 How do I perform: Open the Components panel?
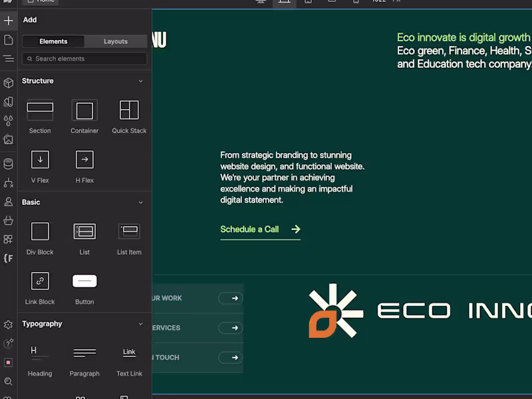point(9,82)
